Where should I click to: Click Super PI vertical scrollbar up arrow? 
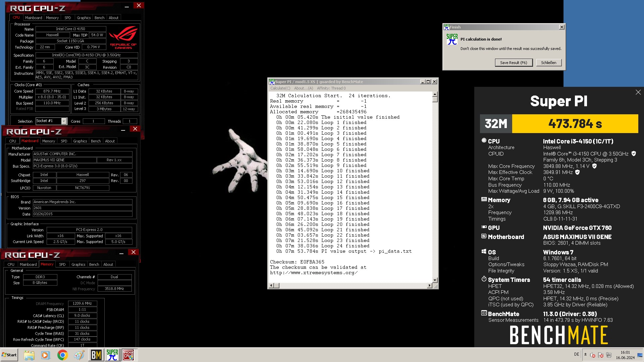pos(435,95)
